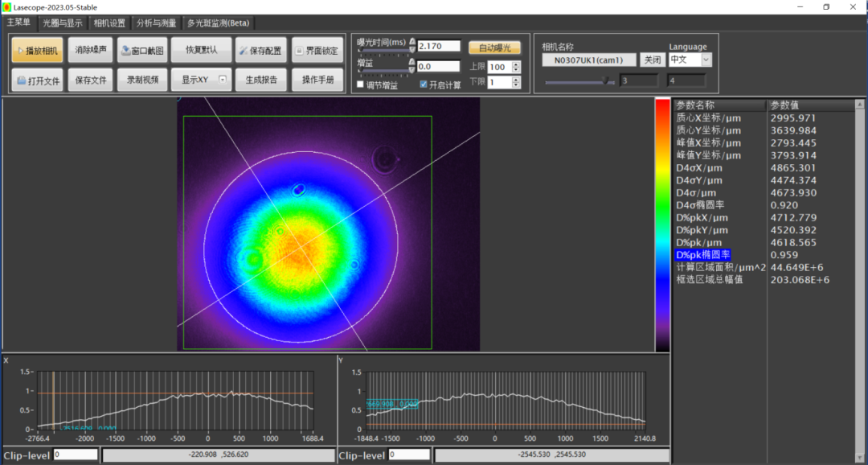Enable the 调节增益 checkbox
The height and width of the screenshot is (465, 868).
pyautogui.click(x=361, y=84)
